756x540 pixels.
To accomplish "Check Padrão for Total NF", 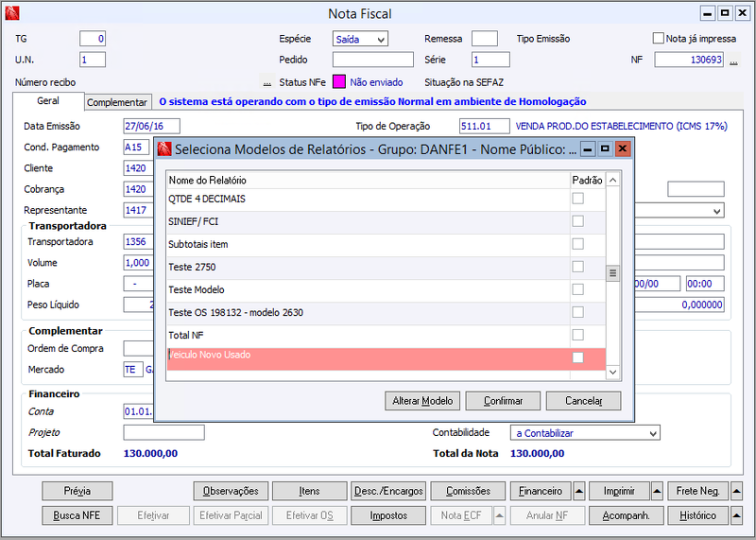I will pos(577,335).
